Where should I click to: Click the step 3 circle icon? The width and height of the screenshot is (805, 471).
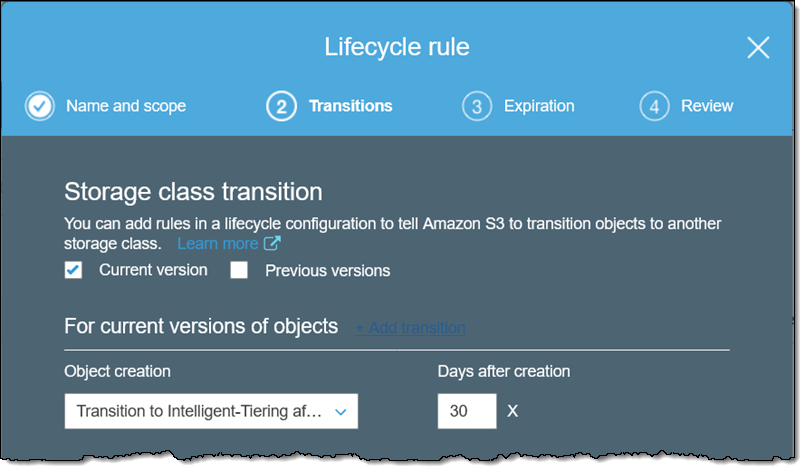click(477, 106)
